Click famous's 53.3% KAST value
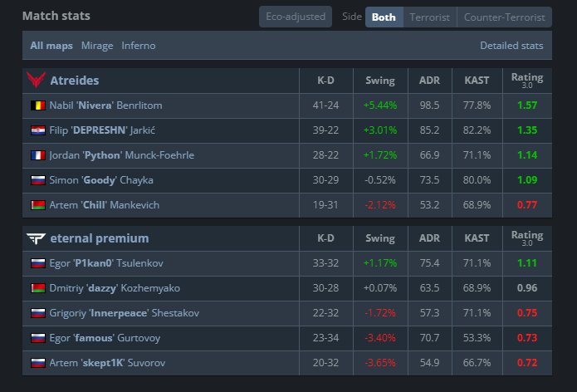 pyautogui.click(x=477, y=338)
